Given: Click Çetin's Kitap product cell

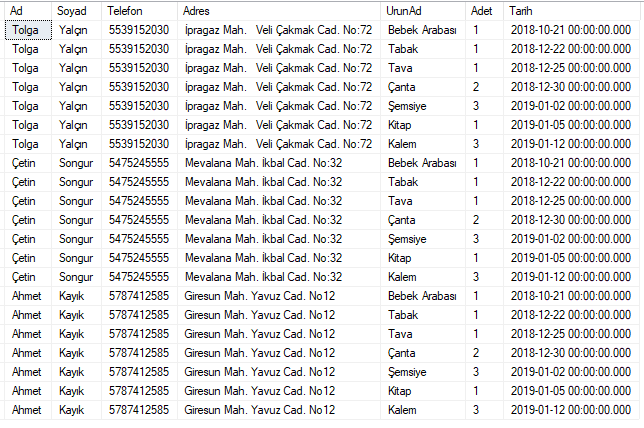Looking at the screenshot, I should pyautogui.click(x=423, y=258).
